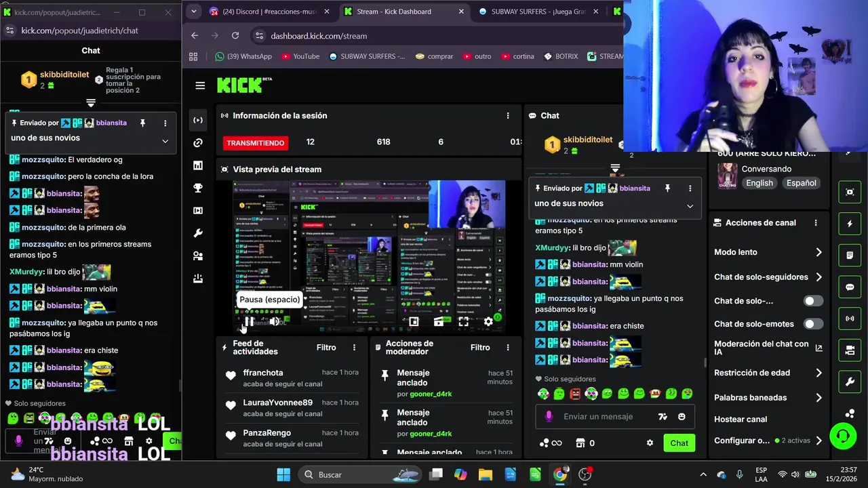Open dashboard chat settings gear
Screen dimensions: 868x488
click(x=650, y=443)
